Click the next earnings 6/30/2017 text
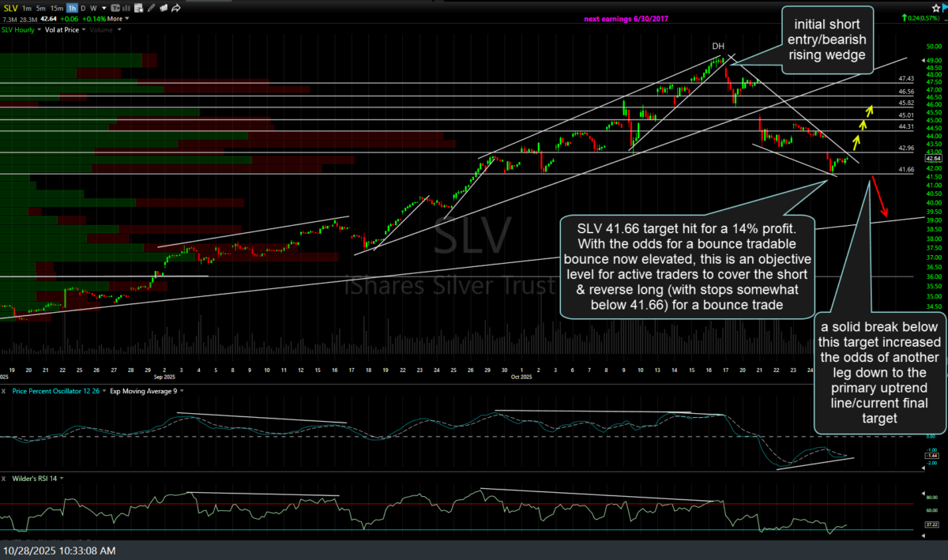 (626, 18)
